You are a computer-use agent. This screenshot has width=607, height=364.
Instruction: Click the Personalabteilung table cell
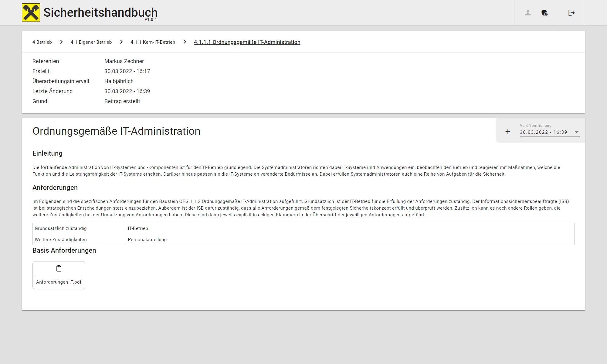[x=147, y=240]
